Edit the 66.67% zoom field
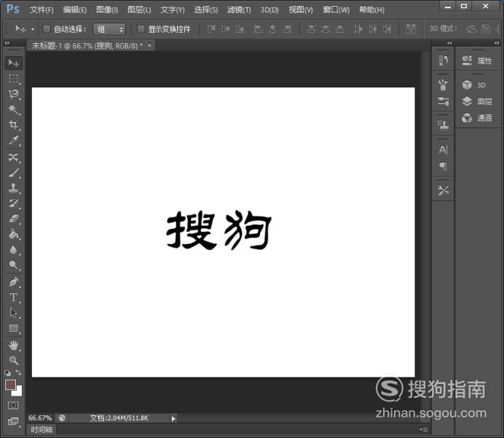Screen dimensions: 504x438 40,418
